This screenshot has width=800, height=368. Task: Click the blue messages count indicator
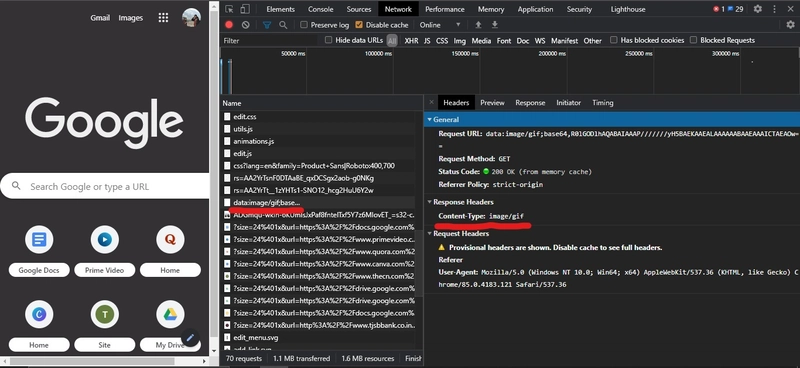[735, 9]
